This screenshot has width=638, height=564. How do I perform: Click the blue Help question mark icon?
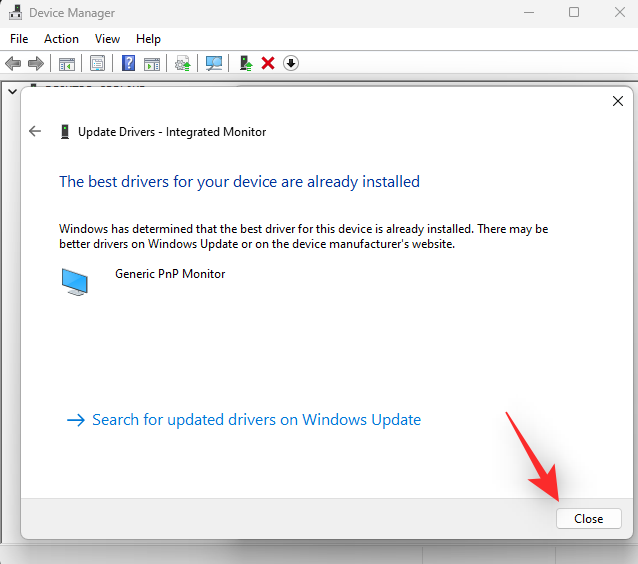click(128, 63)
